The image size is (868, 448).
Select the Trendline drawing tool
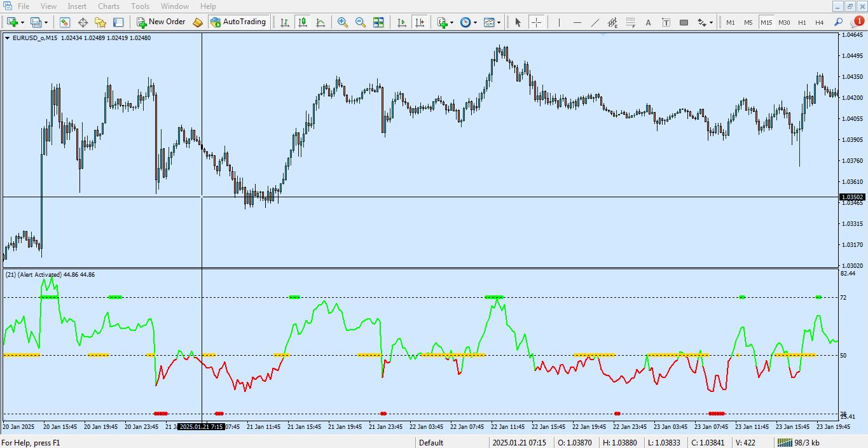coord(595,22)
